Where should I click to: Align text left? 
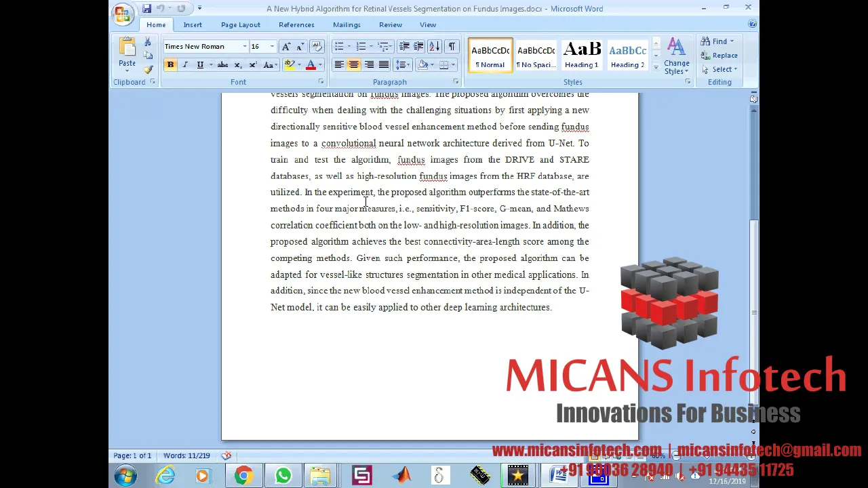pos(338,65)
